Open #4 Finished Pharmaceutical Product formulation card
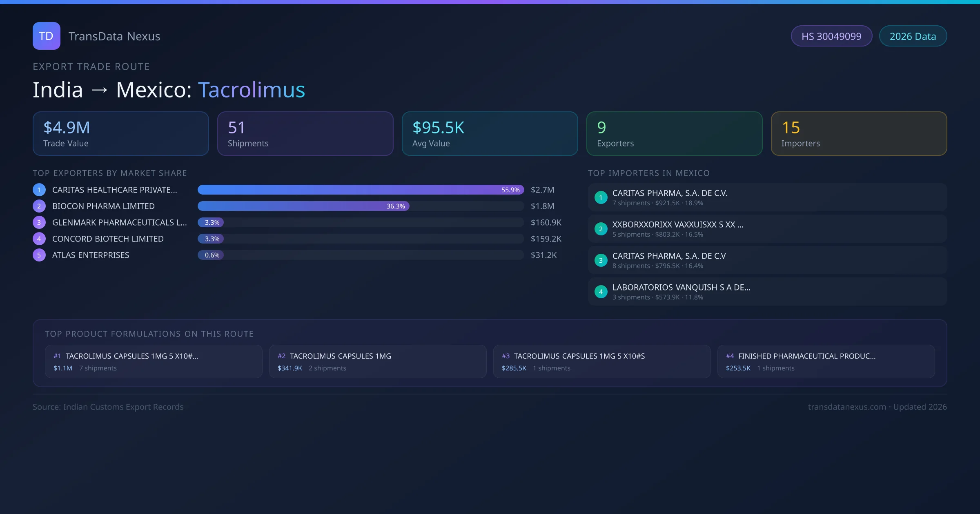 826,361
